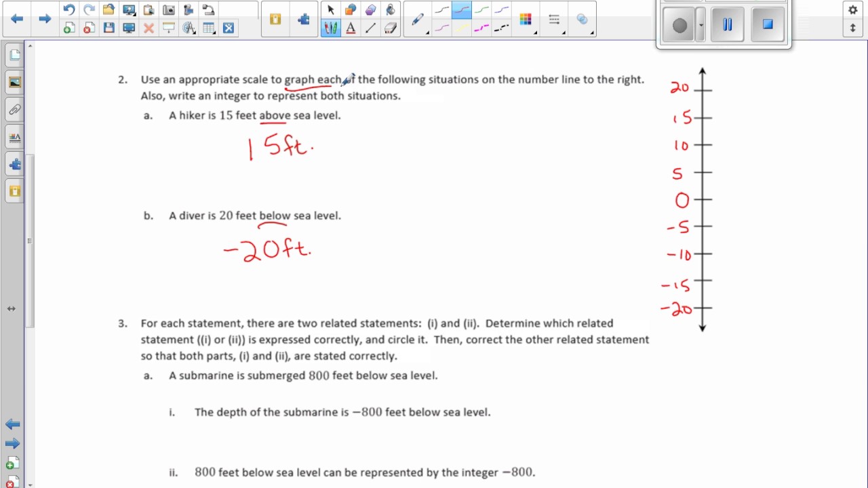This screenshot has height=488, width=868.
Task: Open the yellow activity builder icon in toolbar
Action: [x=275, y=19]
